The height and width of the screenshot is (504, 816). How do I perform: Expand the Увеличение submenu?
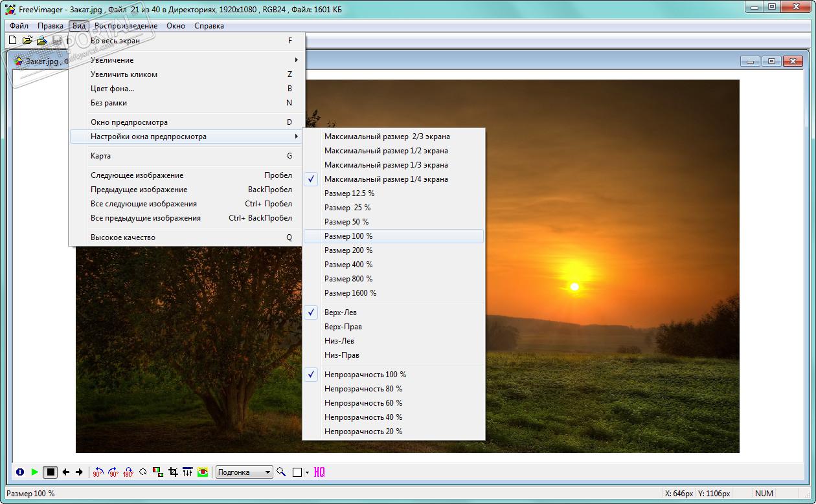click(187, 60)
